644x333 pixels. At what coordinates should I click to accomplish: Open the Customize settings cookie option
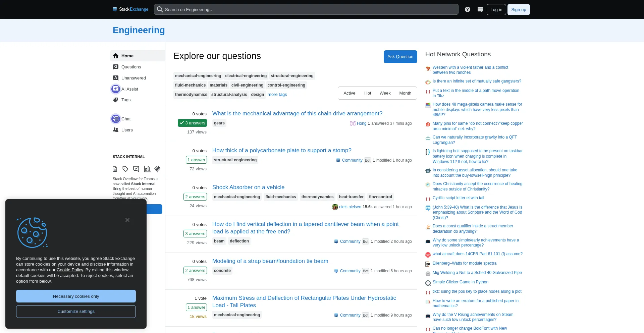(x=76, y=311)
